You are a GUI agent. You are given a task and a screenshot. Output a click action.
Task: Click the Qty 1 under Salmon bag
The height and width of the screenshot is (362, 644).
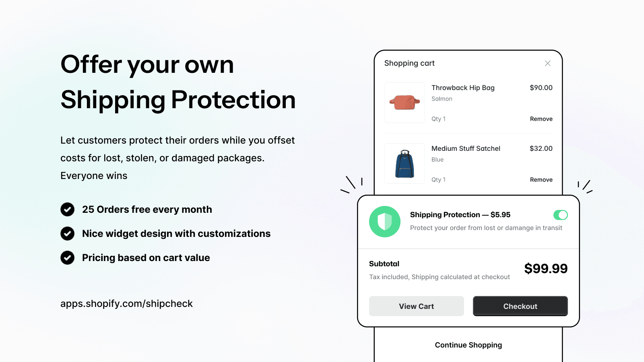click(x=438, y=119)
